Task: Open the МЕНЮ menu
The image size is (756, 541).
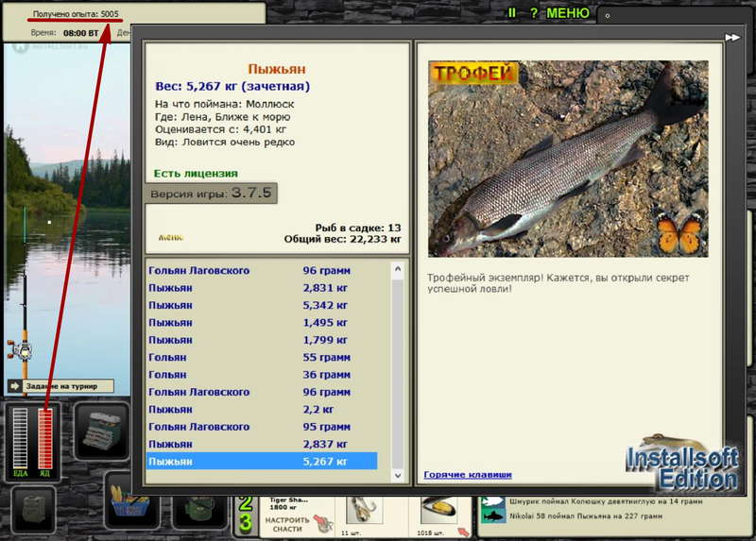Action: (567, 13)
